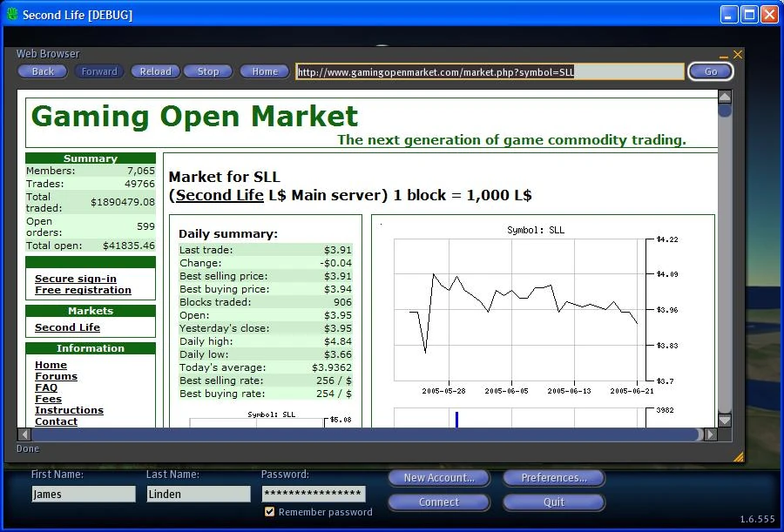The width and height of the screenshot is (784, 532).
Task: Minimize the Web Browser floater panel
Action: [724, 57]
